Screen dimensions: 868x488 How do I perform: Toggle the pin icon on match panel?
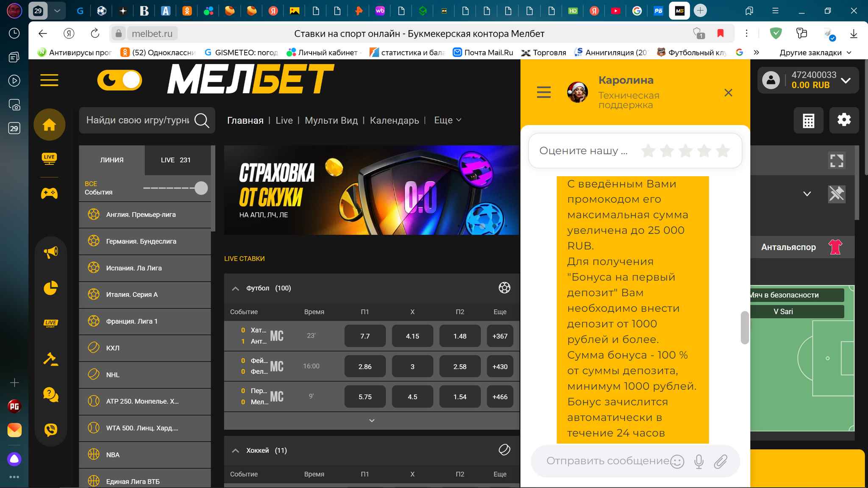click(x=836, y=194)
